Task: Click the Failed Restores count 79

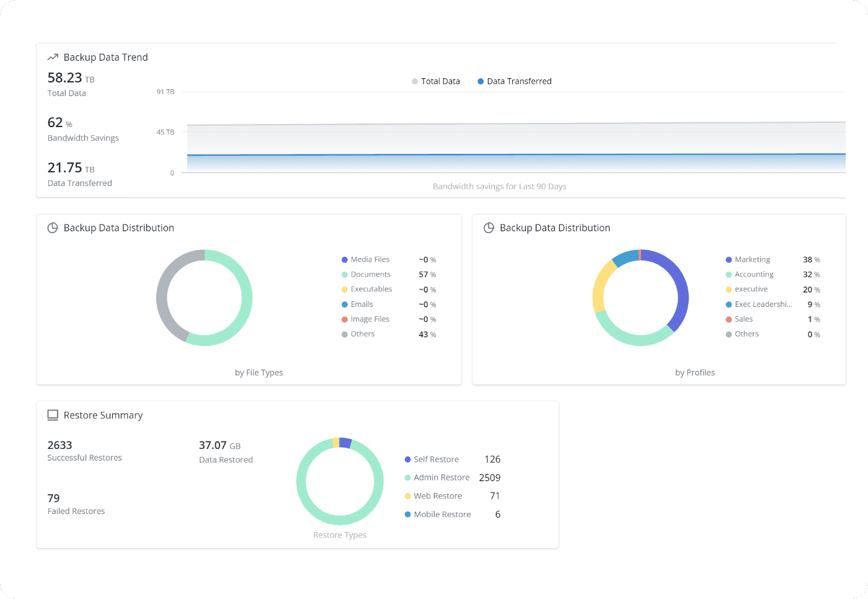Action: (x=53, y=498)
